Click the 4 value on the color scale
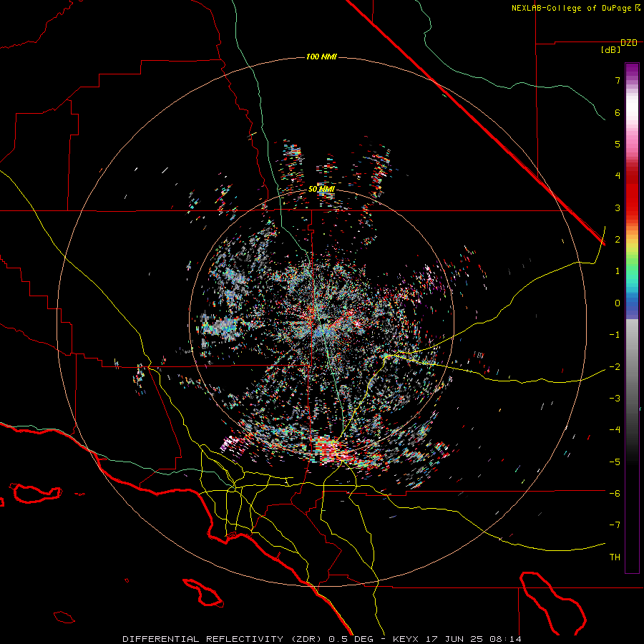The image size is (644, 644). [618, 176]
